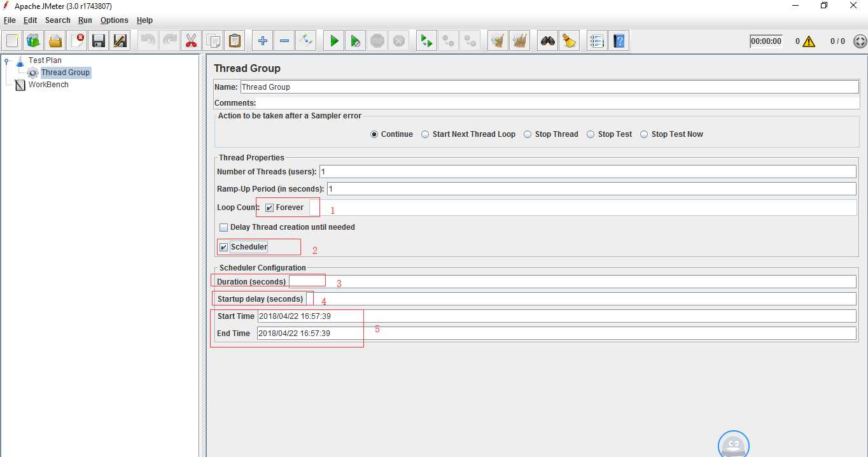Click the Number of Threads field
Viewport: 868px width, 457px height.
[588, 172]
